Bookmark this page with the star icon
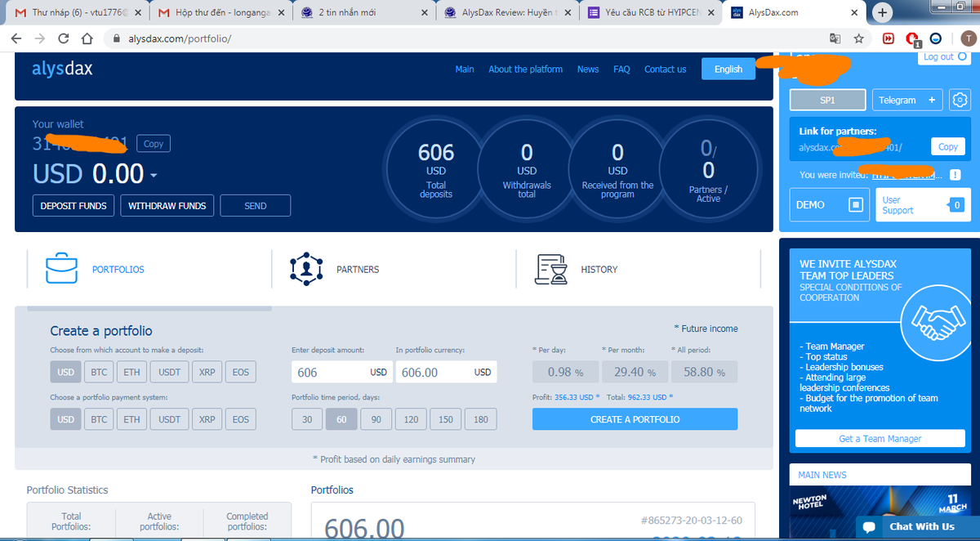Image resolution: width=980 pixels, height=541 pixels. click(858, 38)
